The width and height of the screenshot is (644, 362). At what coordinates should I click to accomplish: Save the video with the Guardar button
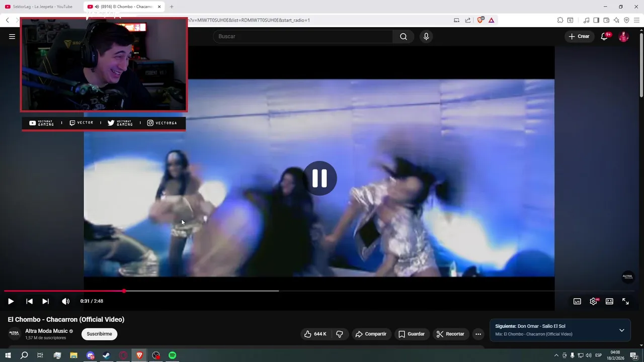coord(412,334)
